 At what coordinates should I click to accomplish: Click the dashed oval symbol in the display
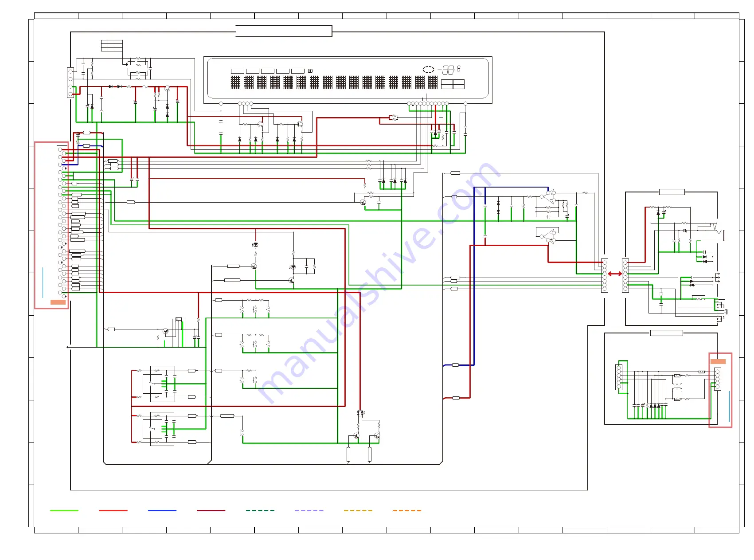[428, 69]
